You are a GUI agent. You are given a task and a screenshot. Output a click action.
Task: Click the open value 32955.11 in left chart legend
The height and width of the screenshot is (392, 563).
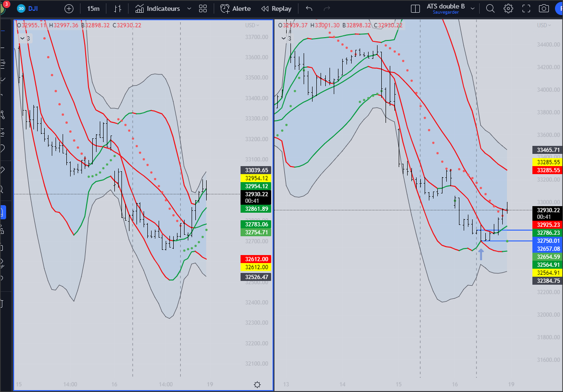[34, 25]
